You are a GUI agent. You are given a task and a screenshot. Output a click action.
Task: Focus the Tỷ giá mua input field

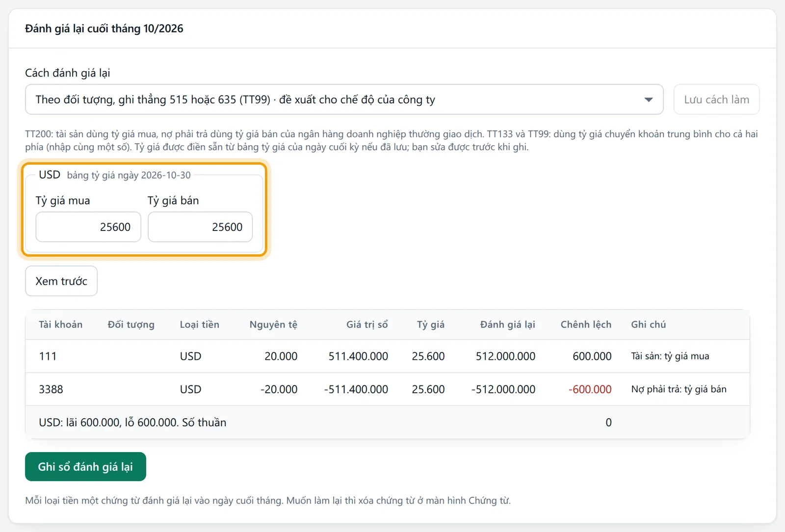(x=88, y=227)
